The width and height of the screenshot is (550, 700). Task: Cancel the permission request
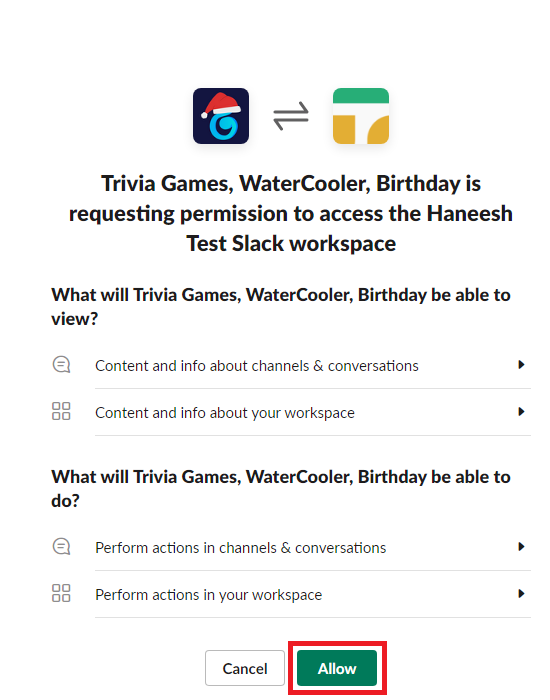point(245,668)
